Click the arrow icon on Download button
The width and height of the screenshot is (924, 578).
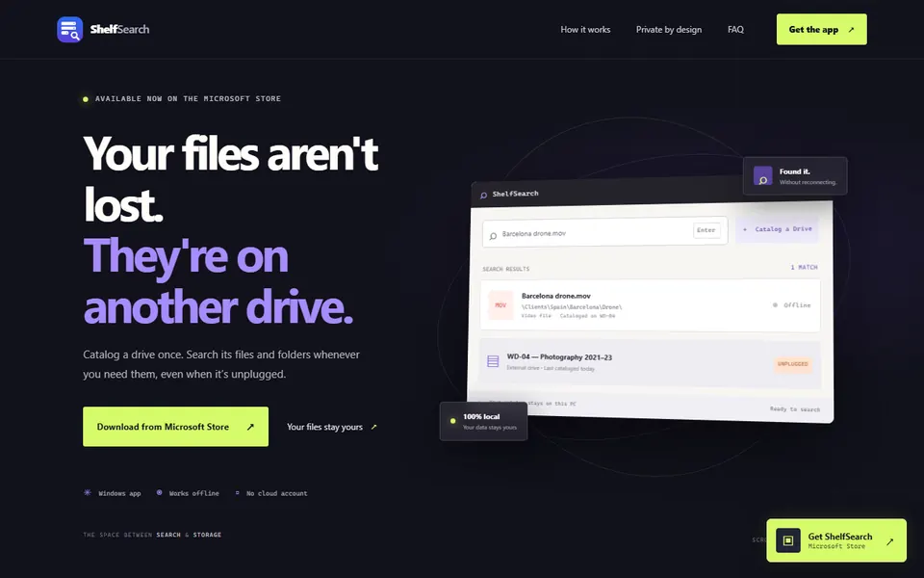pyautogui.click(x=250, y=427)
